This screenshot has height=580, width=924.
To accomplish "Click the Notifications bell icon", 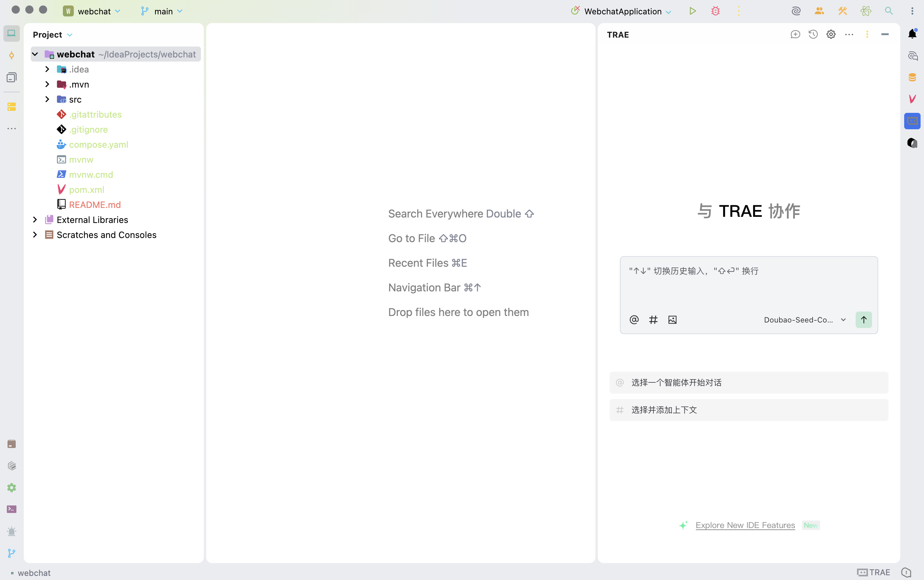I will [912, 34].
